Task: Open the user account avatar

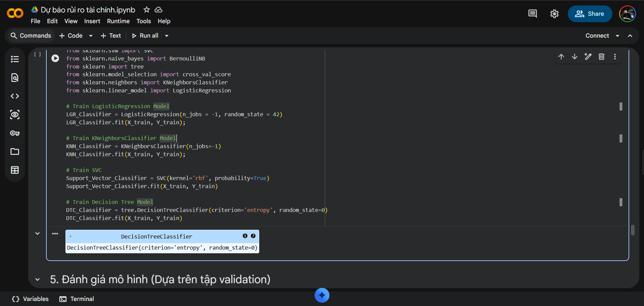Action: click(627, 14)
